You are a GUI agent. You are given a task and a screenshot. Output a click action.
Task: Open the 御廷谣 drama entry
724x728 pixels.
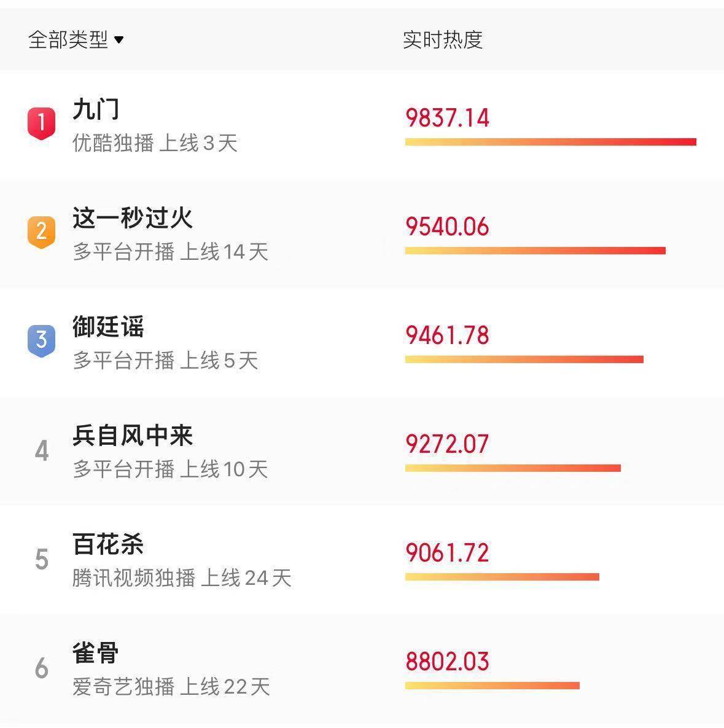(108, 326)
